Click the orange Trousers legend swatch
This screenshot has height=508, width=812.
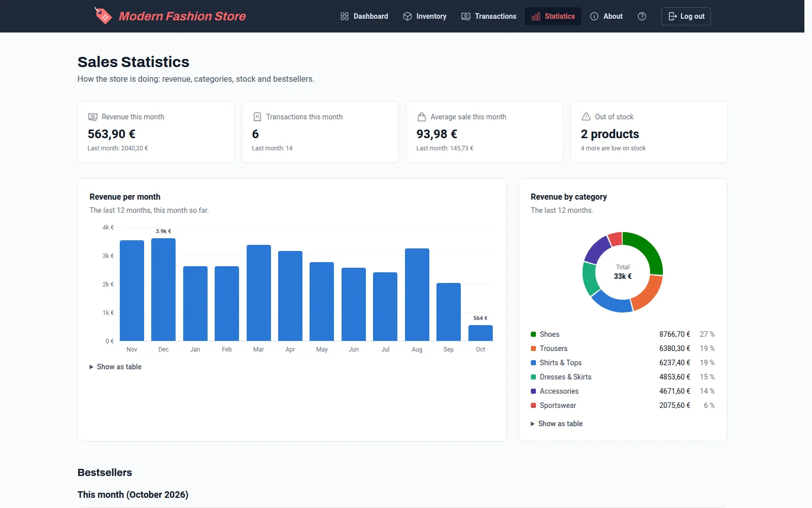click(533, 348)
